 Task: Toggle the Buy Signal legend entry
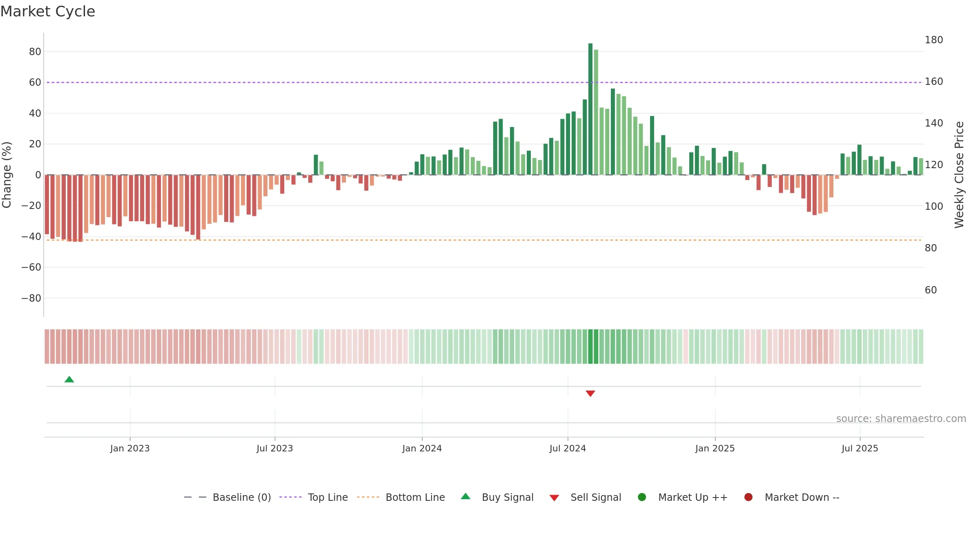pyautogui.click(x=497, y=497)
